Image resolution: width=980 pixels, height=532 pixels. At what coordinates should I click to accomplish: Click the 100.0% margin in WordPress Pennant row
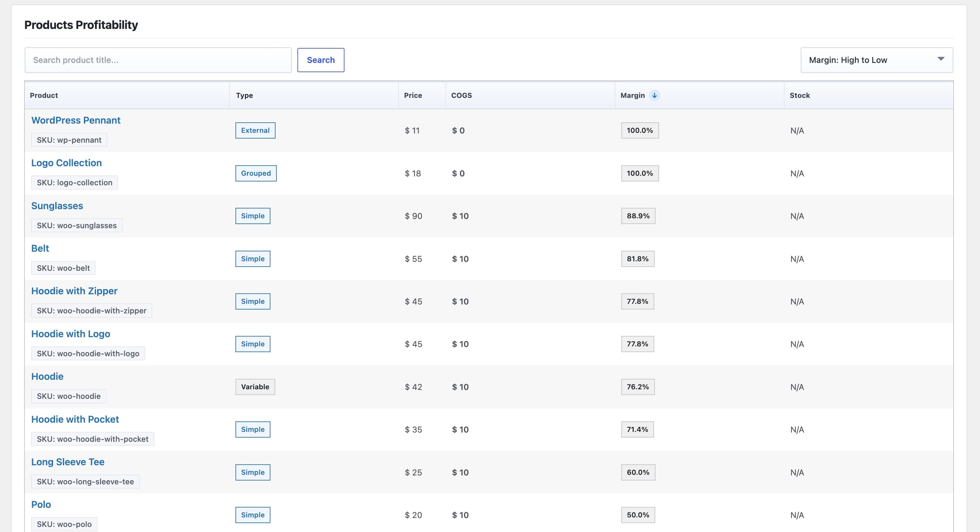point(640,131)
